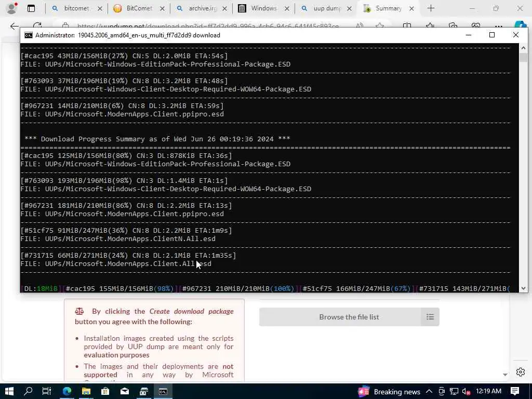This screenshot has width=532, height=399.
Task: Click the Browse the file list button
Action: 349,317
